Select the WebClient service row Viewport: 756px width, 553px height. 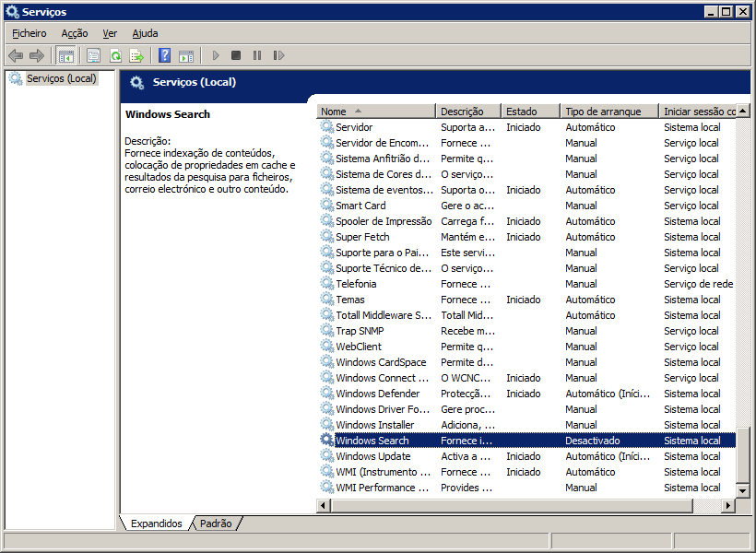(526, 347)
